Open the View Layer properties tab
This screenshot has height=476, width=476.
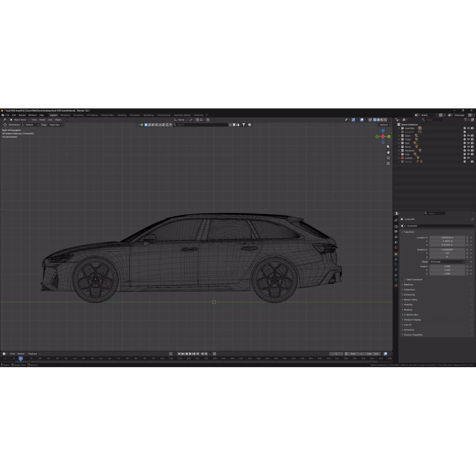tap(396, 237)
